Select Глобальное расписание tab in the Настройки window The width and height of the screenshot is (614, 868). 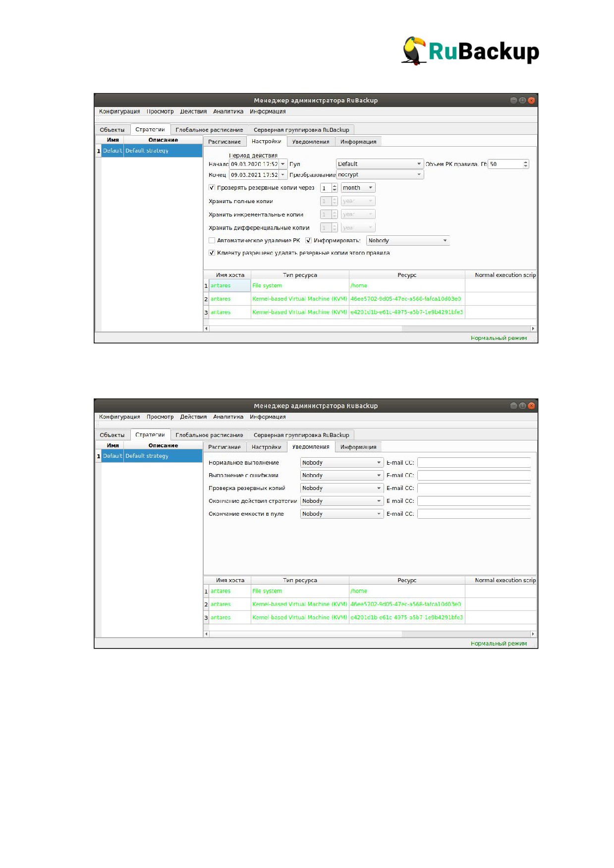[x=209, y=130]
